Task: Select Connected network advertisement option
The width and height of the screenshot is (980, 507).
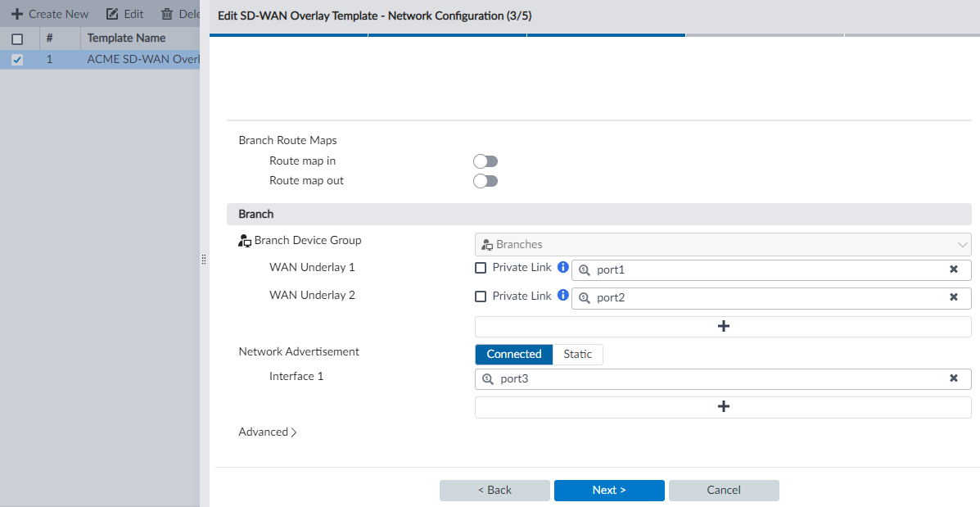Action: point(514,354)
